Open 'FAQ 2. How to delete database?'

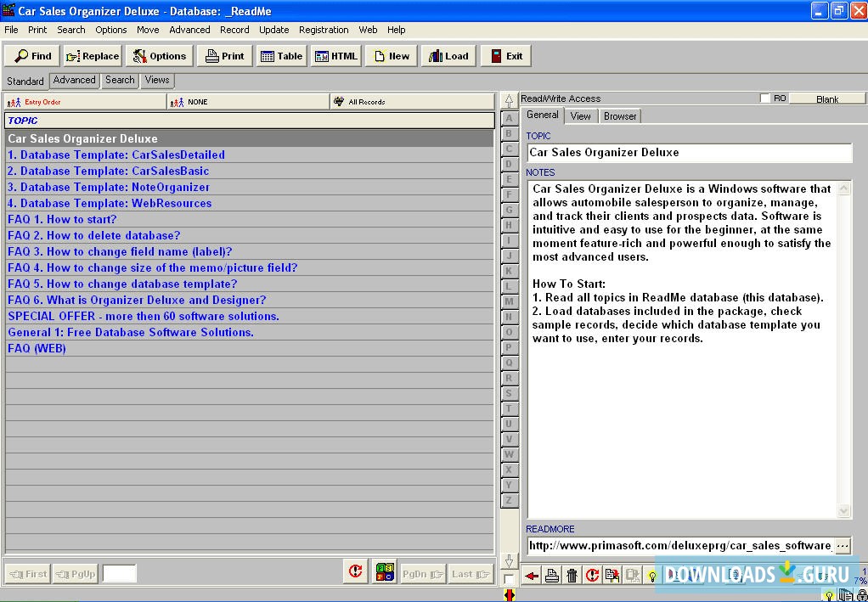coord(93,235)
